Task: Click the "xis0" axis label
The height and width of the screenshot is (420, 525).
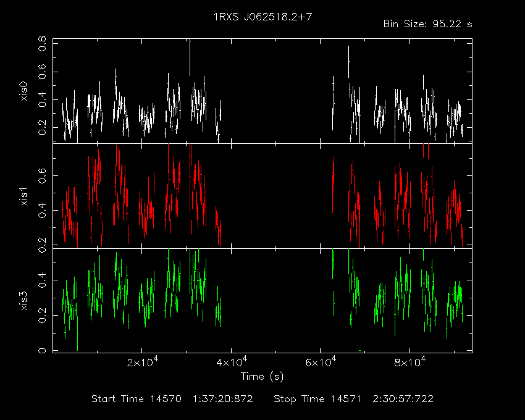Action: 23,91
